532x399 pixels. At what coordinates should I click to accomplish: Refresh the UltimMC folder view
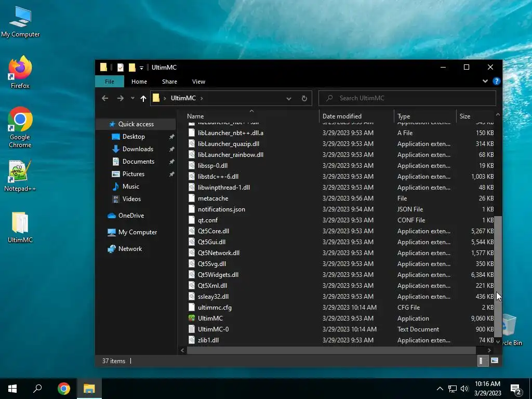pos(304,98)
